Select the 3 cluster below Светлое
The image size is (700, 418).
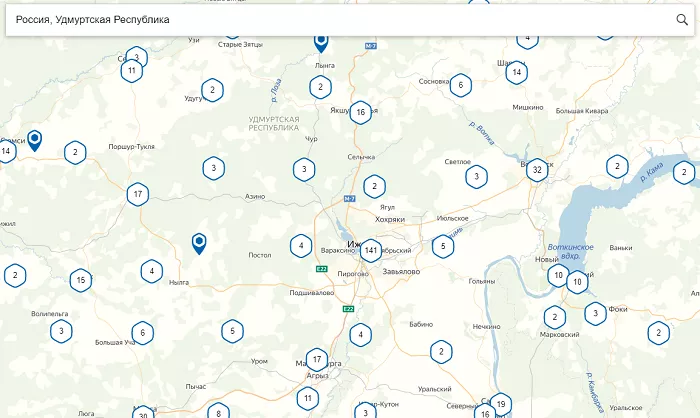click(477, 177)
